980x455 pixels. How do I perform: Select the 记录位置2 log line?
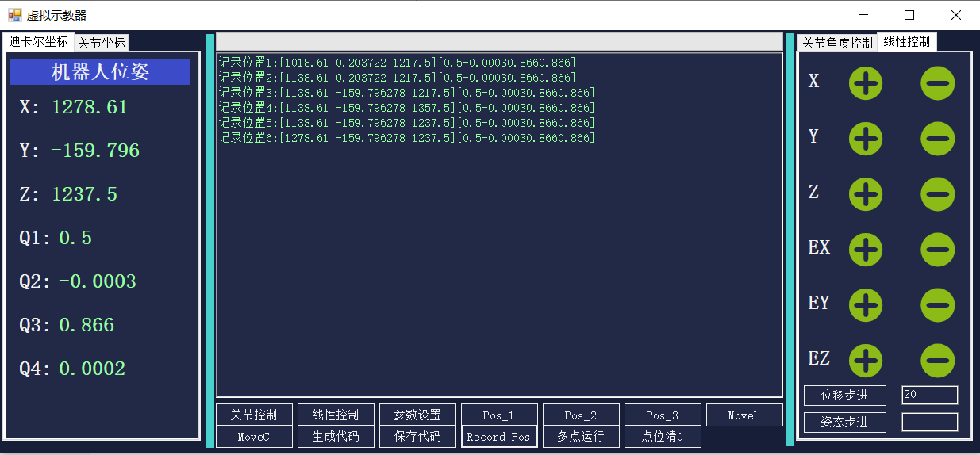[x=397, y=78]
